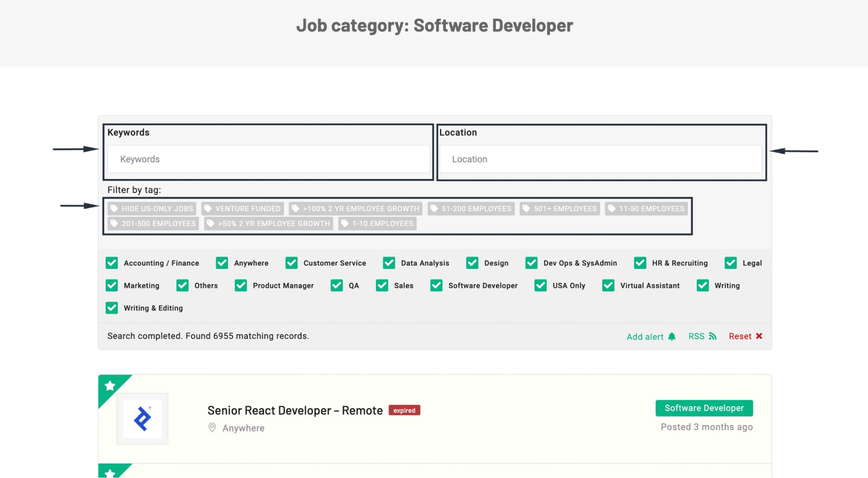Uncheck the Writing & Editing checkbox
The width and height of the screenshot is (868, 478).
(x=111, y=308)
